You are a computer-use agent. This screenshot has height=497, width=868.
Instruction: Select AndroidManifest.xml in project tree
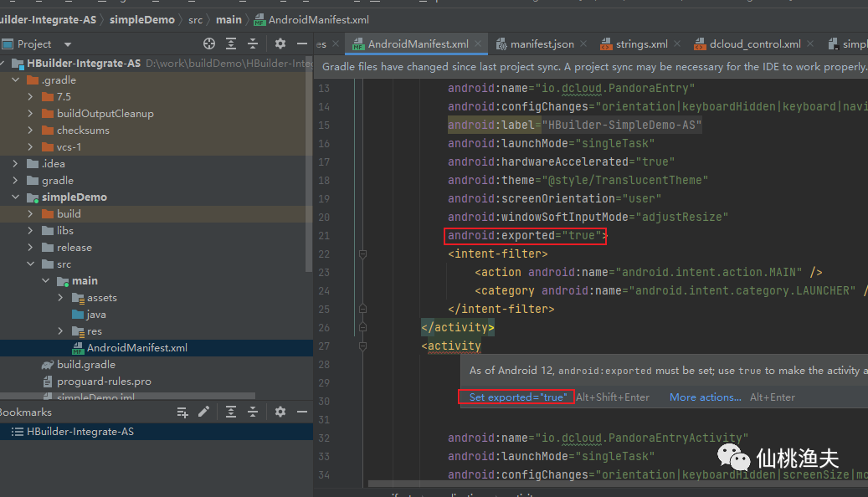[136, 347]
